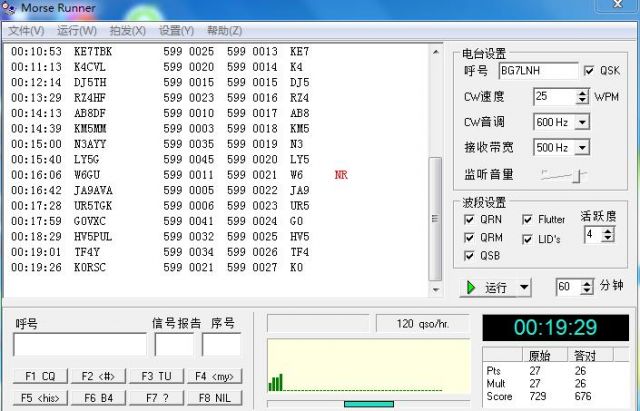Focus the 呼号 entry field at bottom

(80, 345)
